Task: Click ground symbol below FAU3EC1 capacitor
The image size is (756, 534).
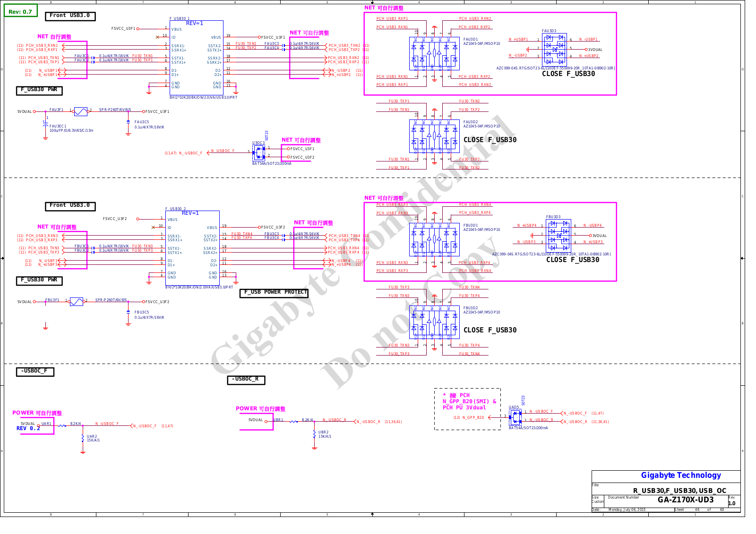Action: click(x=45, y=138)
